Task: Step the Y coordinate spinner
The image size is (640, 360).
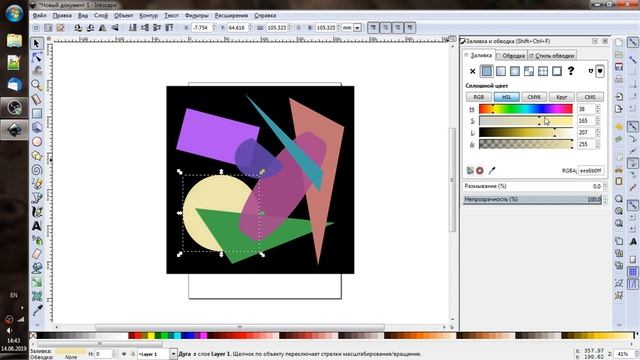Action: tap(250, 28)
